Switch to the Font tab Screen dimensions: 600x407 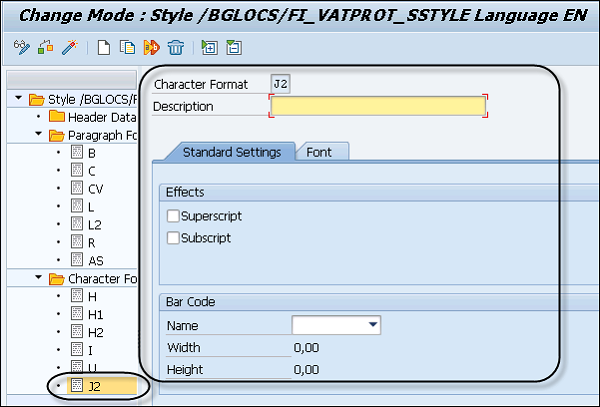click(x=320, y=152)
